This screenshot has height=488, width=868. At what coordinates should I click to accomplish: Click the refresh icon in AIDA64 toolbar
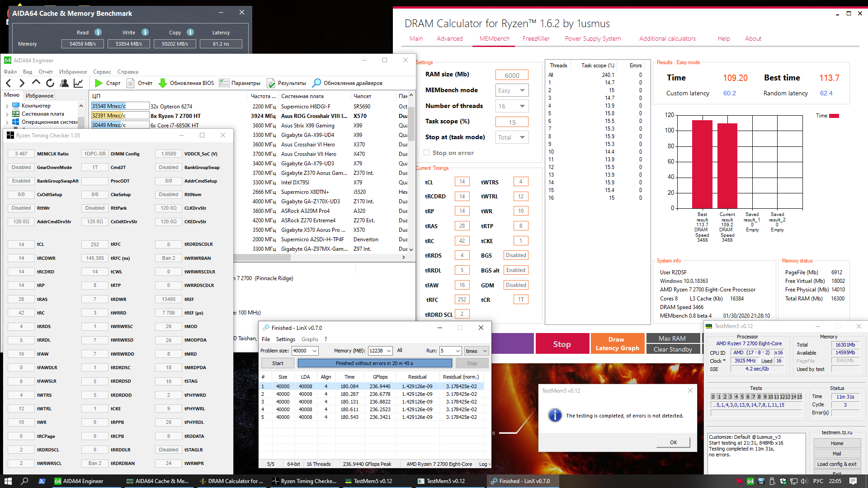coord(50,83)
